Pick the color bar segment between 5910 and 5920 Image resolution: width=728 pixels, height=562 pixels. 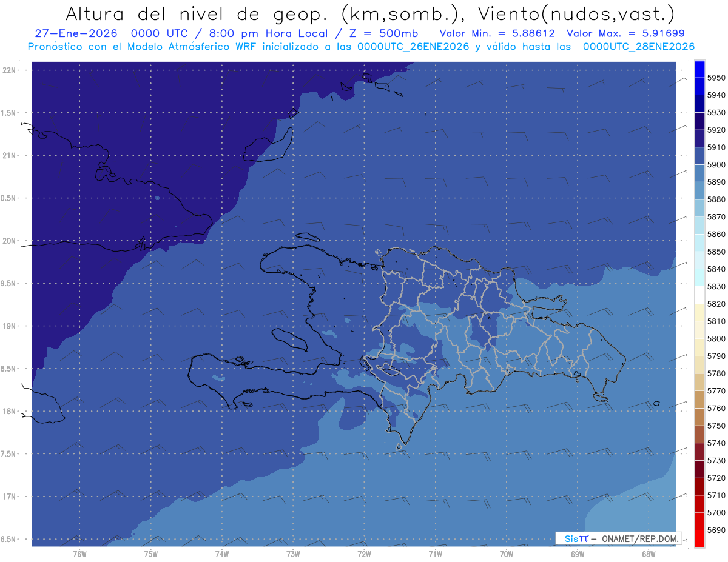(x=699, y=139)
